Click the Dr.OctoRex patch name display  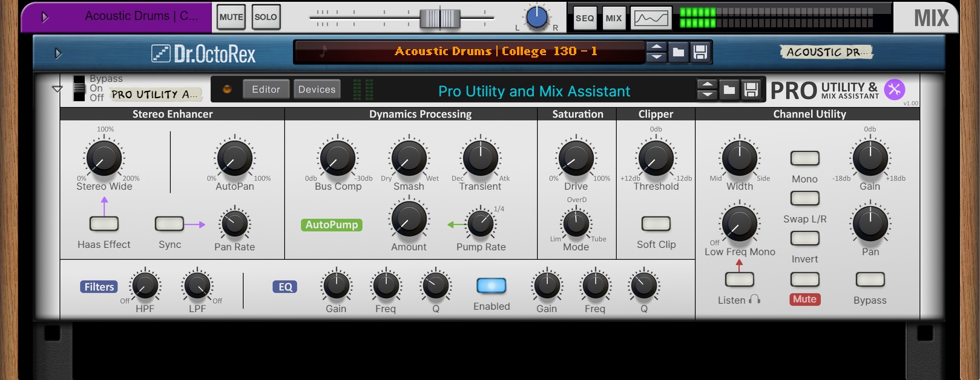469,52
